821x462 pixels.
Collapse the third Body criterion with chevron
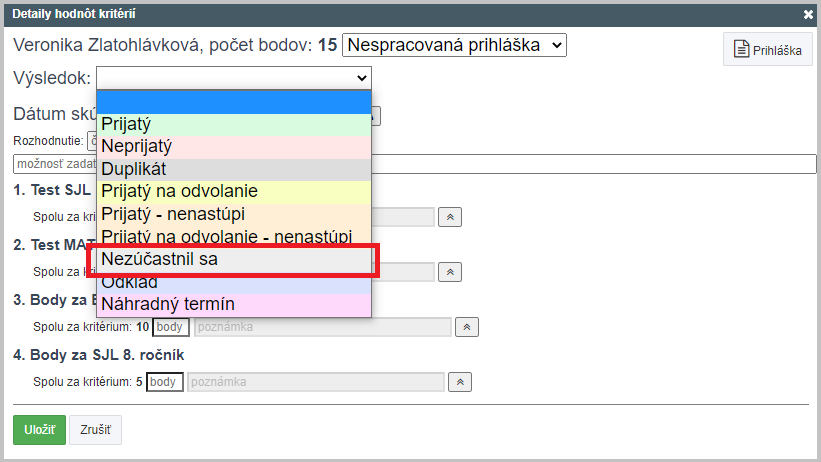(x=467, y=327)
